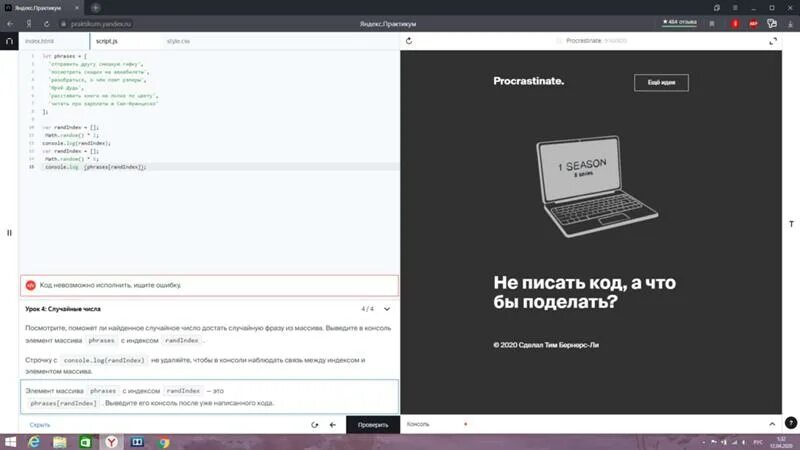
Task: Open the browser hamburger menu
Action: (x=735, y=8)
